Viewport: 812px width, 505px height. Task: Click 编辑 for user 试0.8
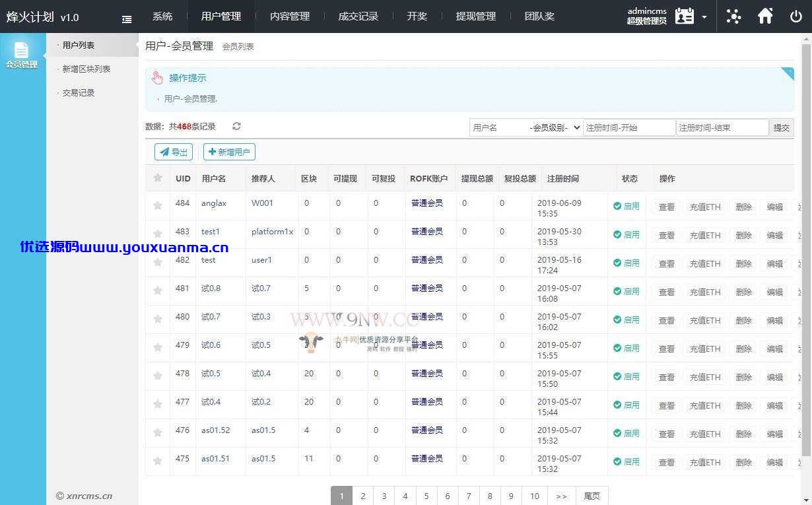pyautogui.click(x=774, y=292)
